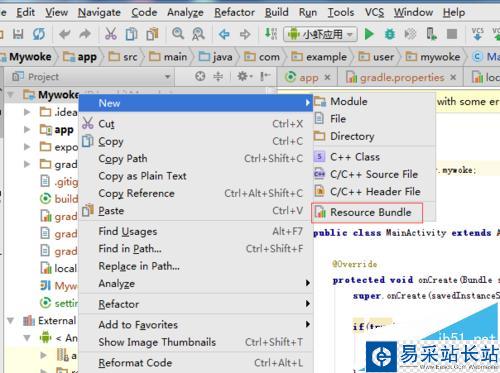
Task: Open the run configuration dropdown 小虾应用
Action: (320, 34)
